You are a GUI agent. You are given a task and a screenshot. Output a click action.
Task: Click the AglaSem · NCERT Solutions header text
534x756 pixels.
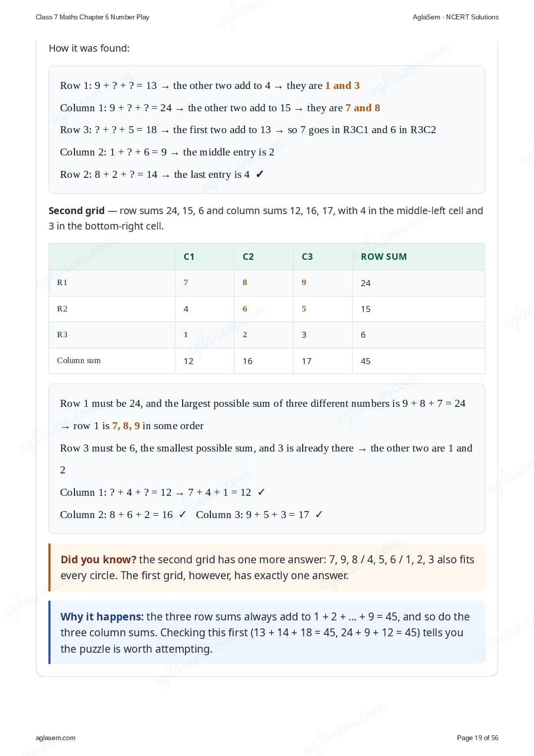click(x=456, y=17)
